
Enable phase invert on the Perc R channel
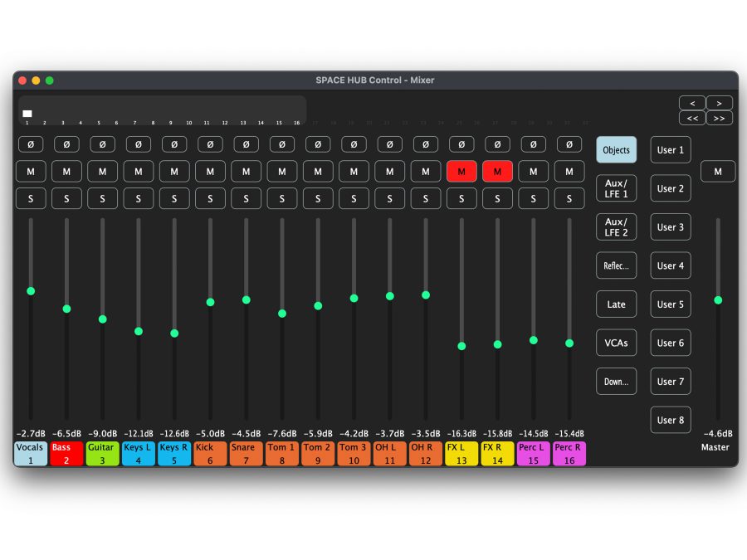coord(569,144)
